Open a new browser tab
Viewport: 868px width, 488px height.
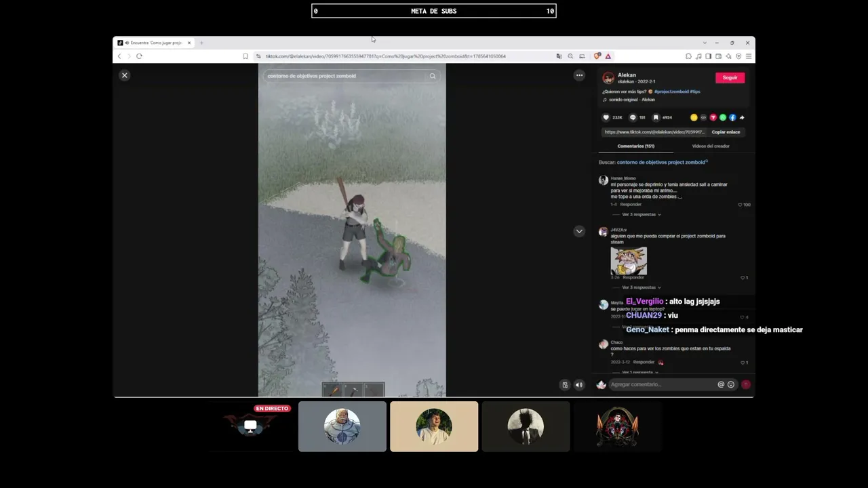(x=201, y=43)
